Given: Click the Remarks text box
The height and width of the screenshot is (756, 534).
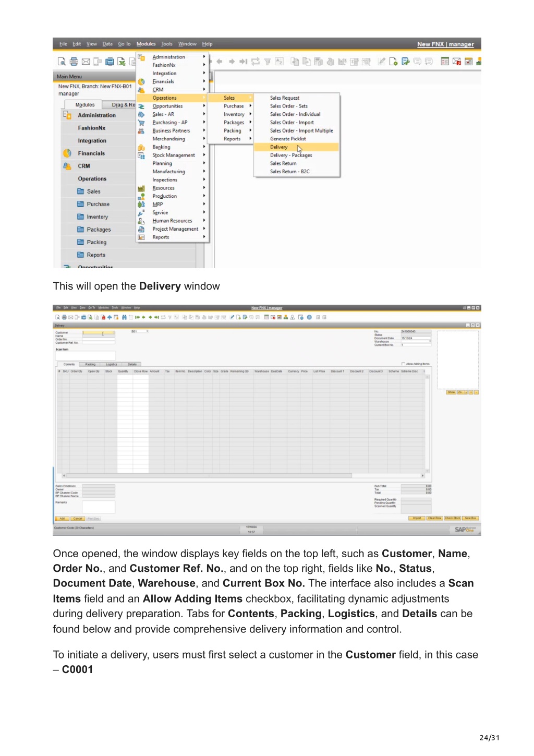Looking at the screenshot, I should (99, 507).
